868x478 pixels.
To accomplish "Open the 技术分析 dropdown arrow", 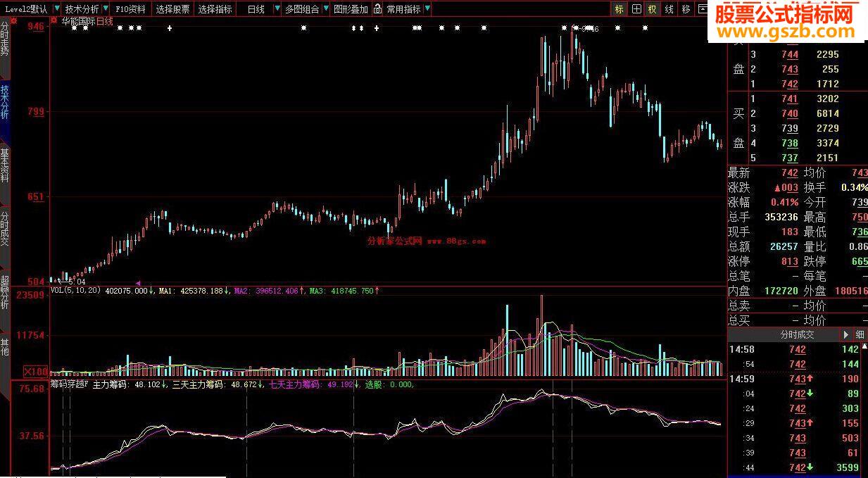I will [106, 9].
